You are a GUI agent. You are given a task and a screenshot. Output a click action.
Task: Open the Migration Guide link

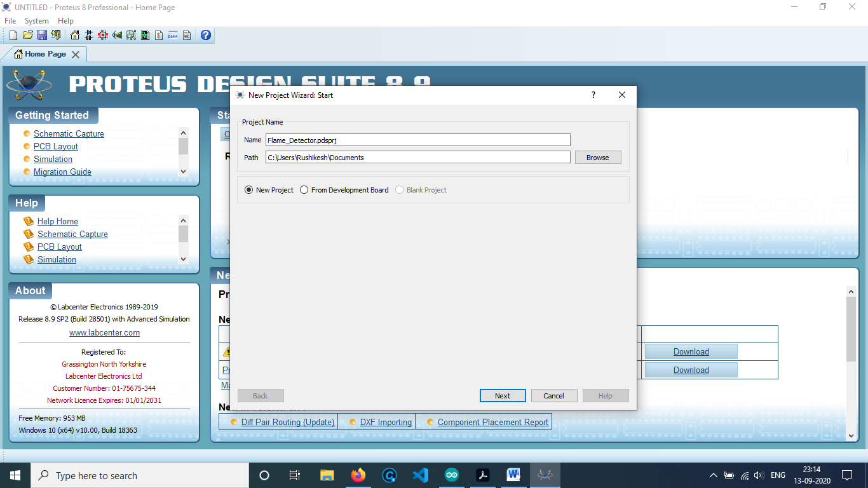tap(62, 172)
